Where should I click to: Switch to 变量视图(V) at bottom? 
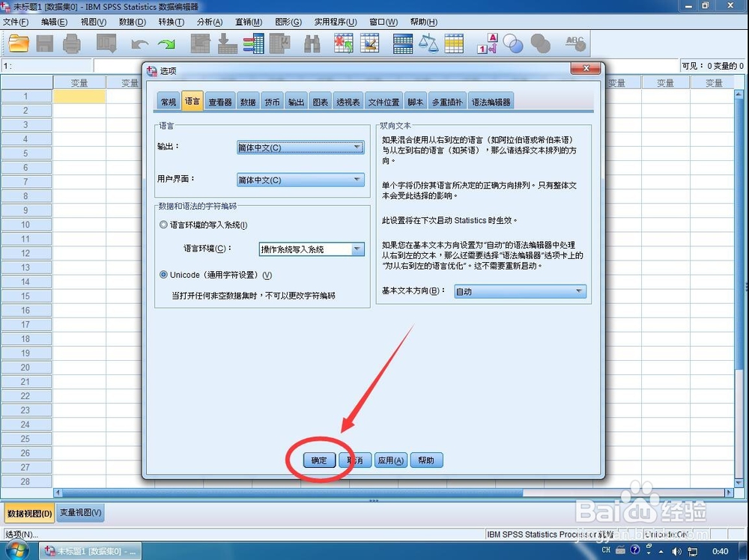[80, 513]
